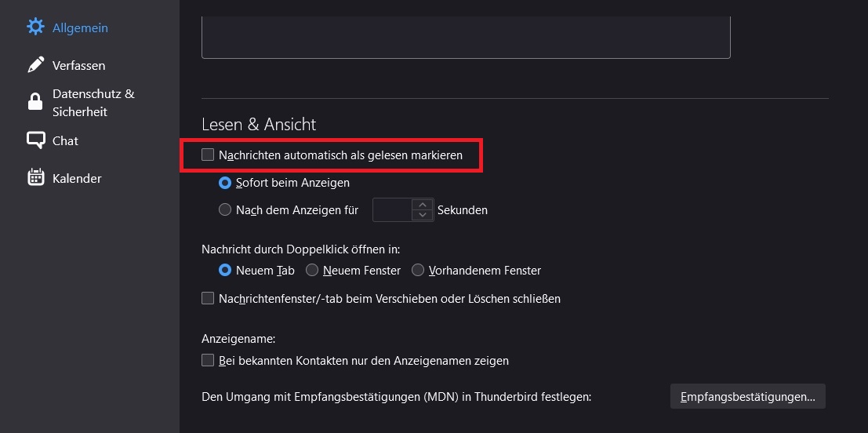Choose Nach dem Anzeigen für radio option
The image size is (868, 433).
[x=225, y=210]
